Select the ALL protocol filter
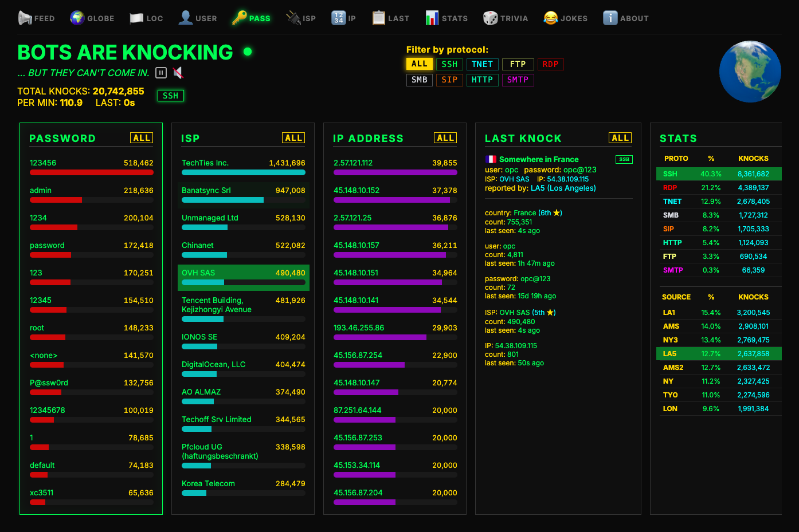This screenshot has width=799, height=532. point(420,64)
